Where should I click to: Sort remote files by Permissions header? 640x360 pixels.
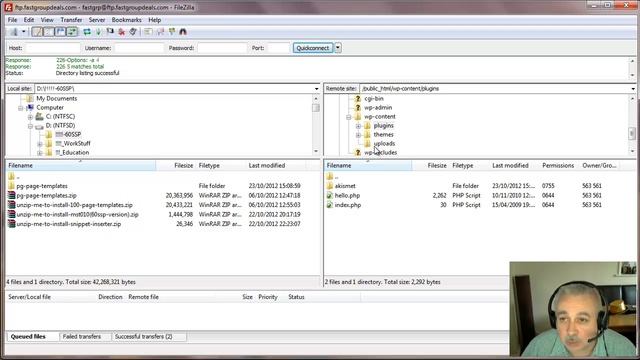click(558, 165)
